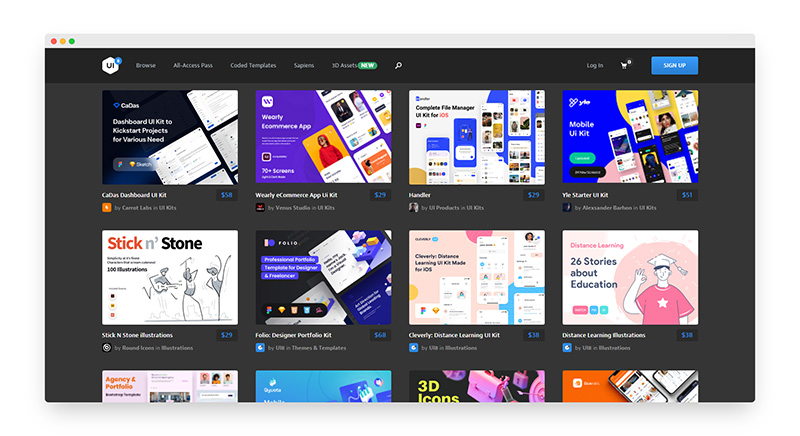Click UI8 avatar under Distance Learning Illustrations

coord(567,348)
